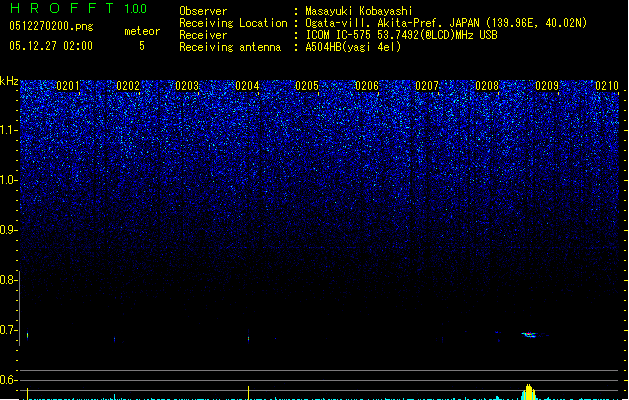Viewport: 629px width, 400px height.
Task: Click the 0203 time marker
Action: [x=187, y=86]
